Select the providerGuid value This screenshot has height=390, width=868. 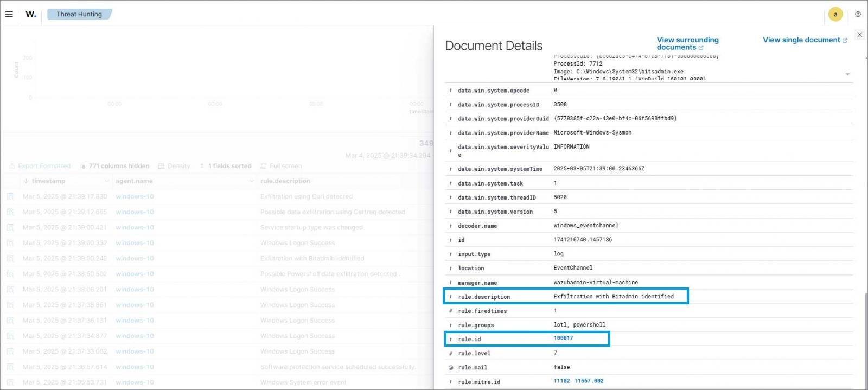click(615, 118)
